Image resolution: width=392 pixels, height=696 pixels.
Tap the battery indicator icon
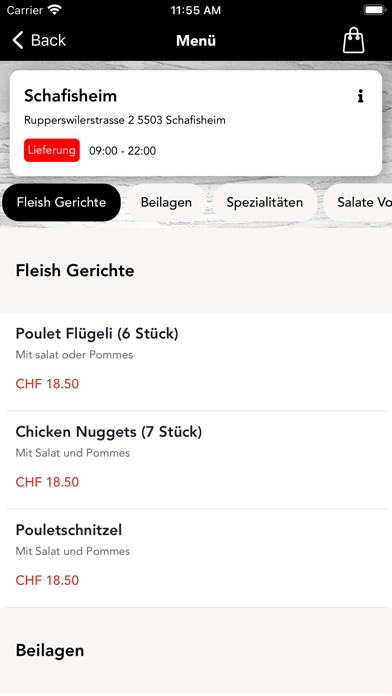[375, 10]
